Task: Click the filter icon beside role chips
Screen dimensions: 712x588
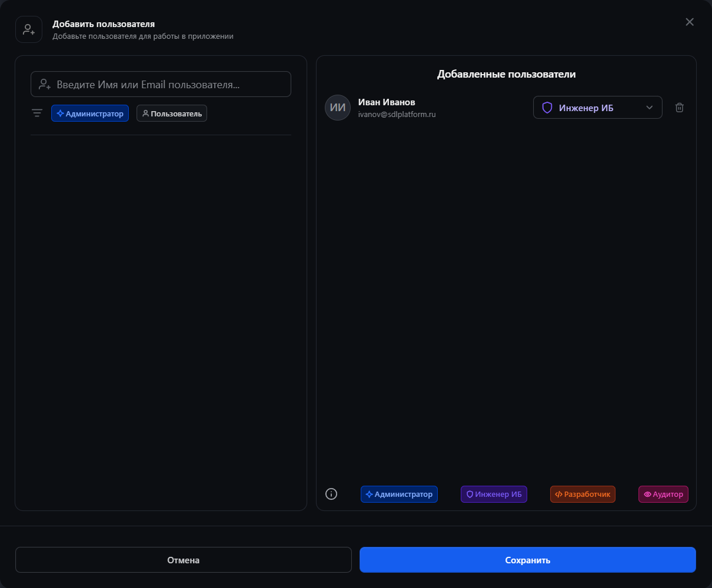Action: [x=37, y=113]
